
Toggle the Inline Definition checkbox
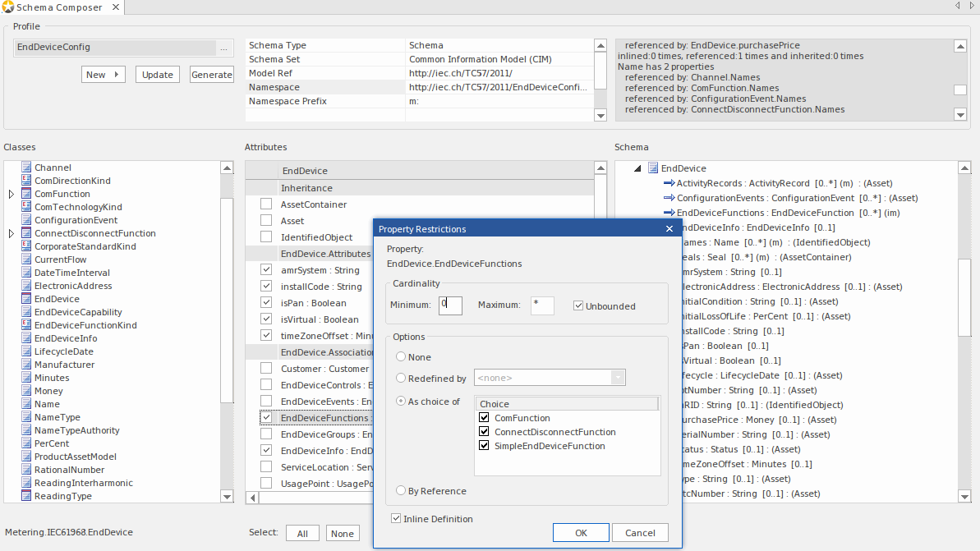coord(397,519)
